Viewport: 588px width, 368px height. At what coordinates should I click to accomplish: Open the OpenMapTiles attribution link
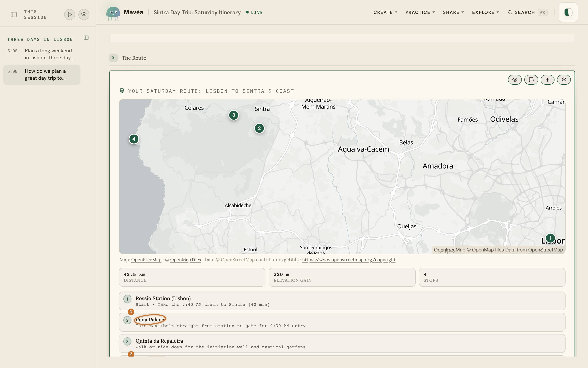pyautogui.click(x=185, y=260)
